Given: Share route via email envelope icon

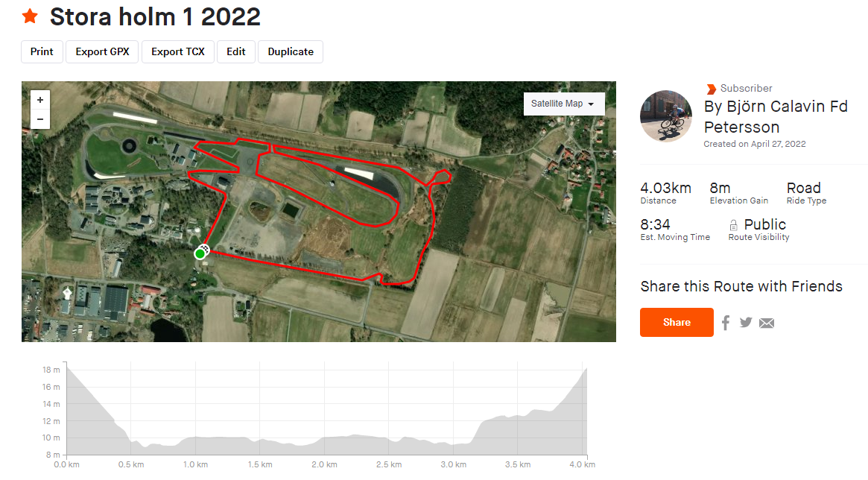Looking at the screenshot, I should pyautogui.click(x=767, y=323).
